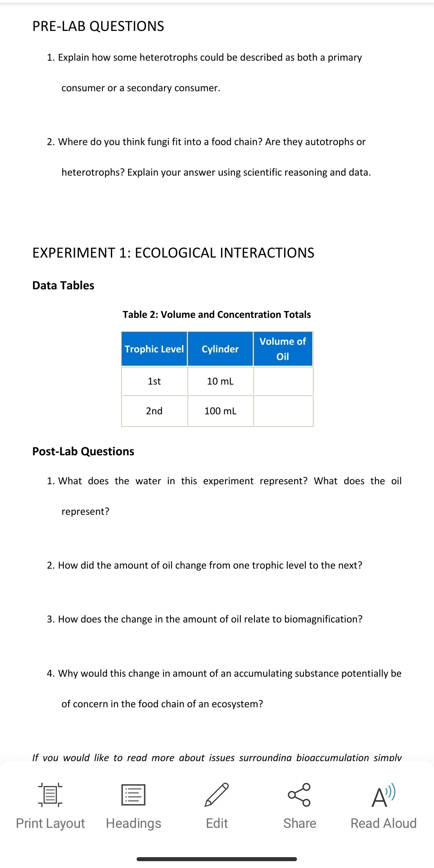
Task: Tap the Trophic Level header cell
Action: click(154, 349)
